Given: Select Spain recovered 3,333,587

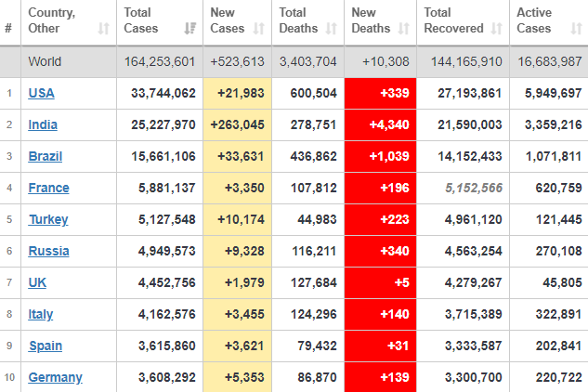Looking at the screenshot, I should [474, 346].
